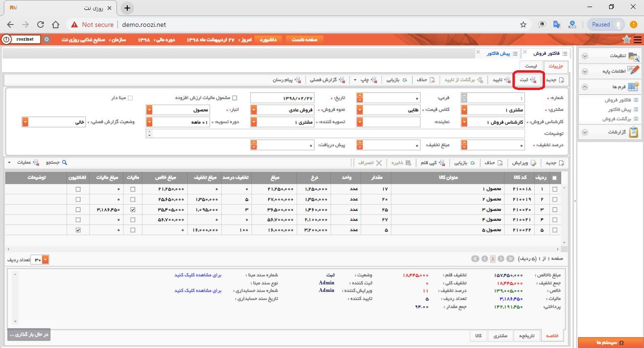Click the تایید (confirm) toolbar button
Image resolution: width=644 pixels, height=348 pixels.
[502, 80]
